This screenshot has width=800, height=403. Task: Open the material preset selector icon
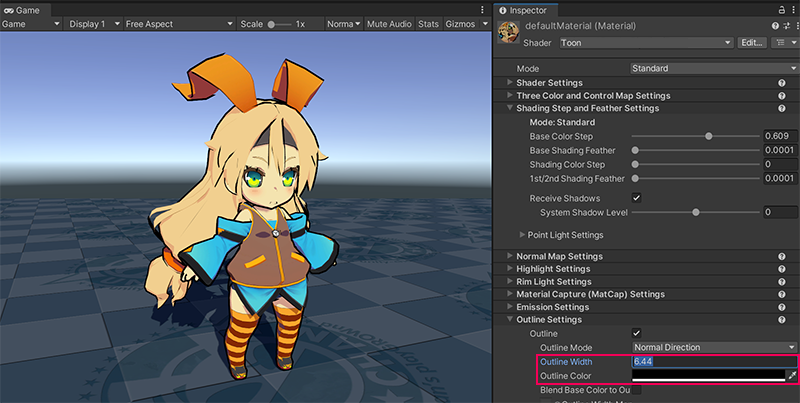(x=786, y=26)
